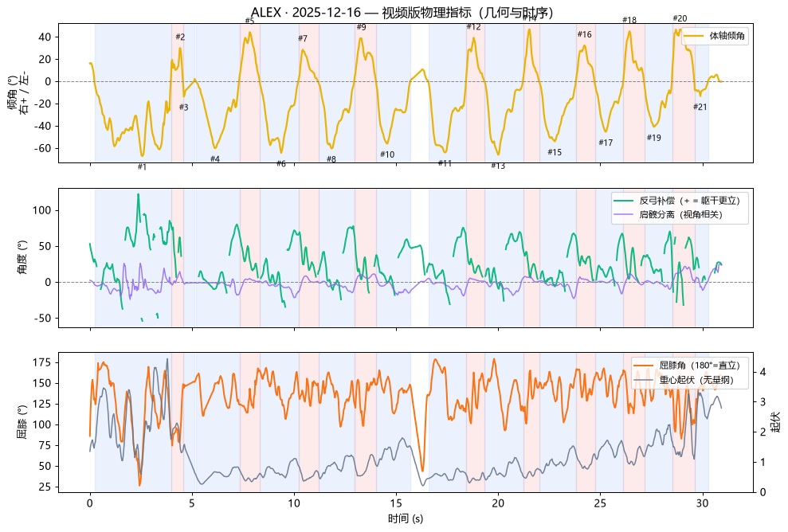
Task: Click the #1 trough marker label
Action: 142,166
